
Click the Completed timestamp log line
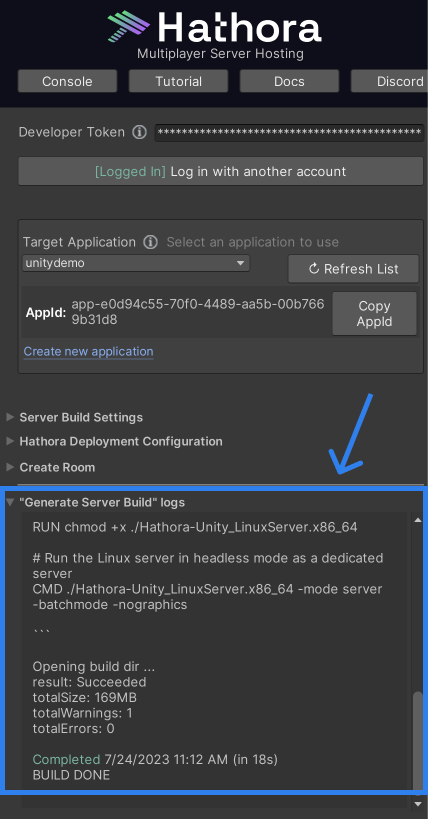(x=155, y=759)
